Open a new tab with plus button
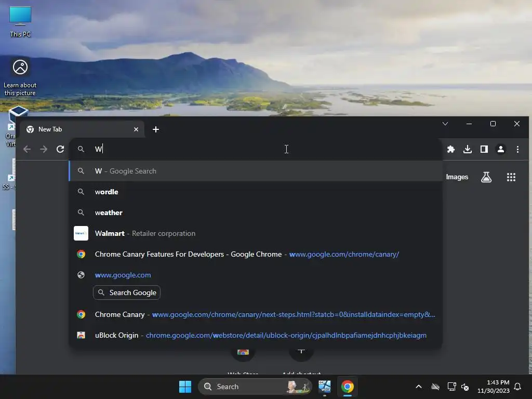This screenshot has width=532, height=399. click(x=156, y=129)
